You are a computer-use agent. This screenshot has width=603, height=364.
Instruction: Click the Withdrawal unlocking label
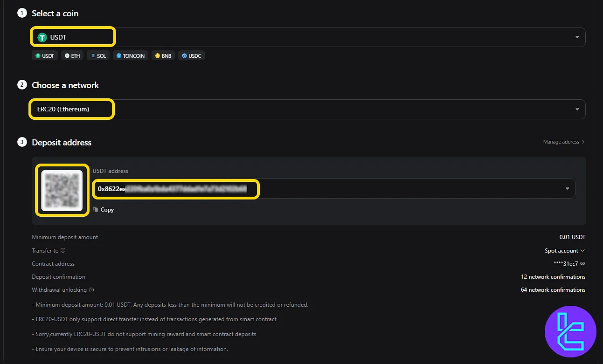[59, 290]
